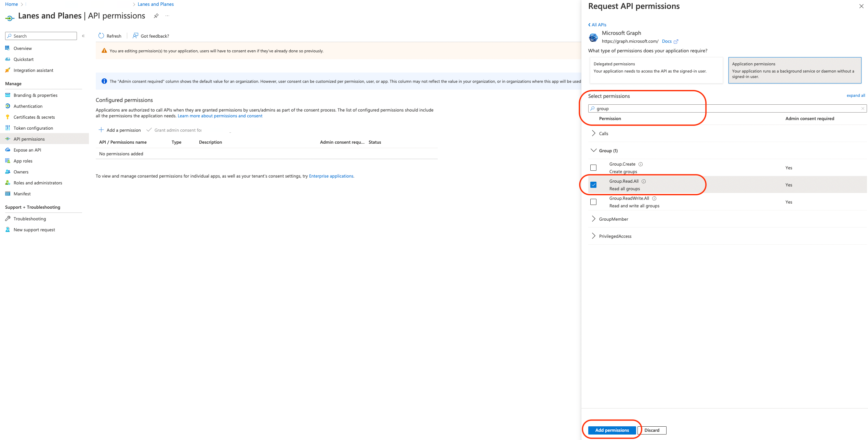This screenshot has width=868, height=440.
Task: Open the more options ellipsis menu
Action: [167, 16]
